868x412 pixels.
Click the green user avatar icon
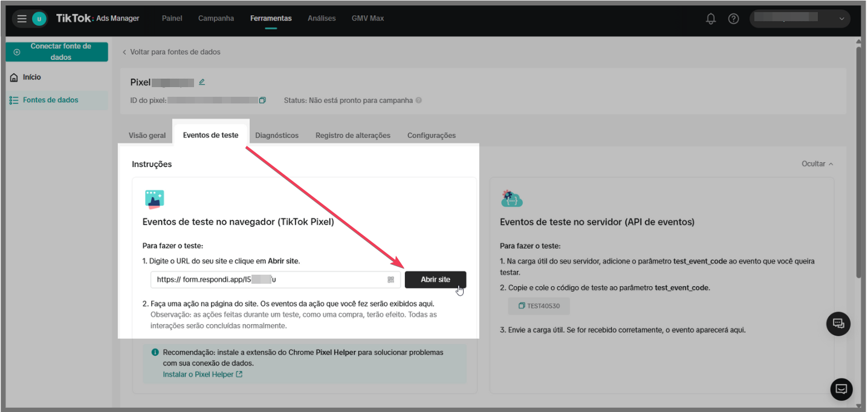(x=39, y=19)
